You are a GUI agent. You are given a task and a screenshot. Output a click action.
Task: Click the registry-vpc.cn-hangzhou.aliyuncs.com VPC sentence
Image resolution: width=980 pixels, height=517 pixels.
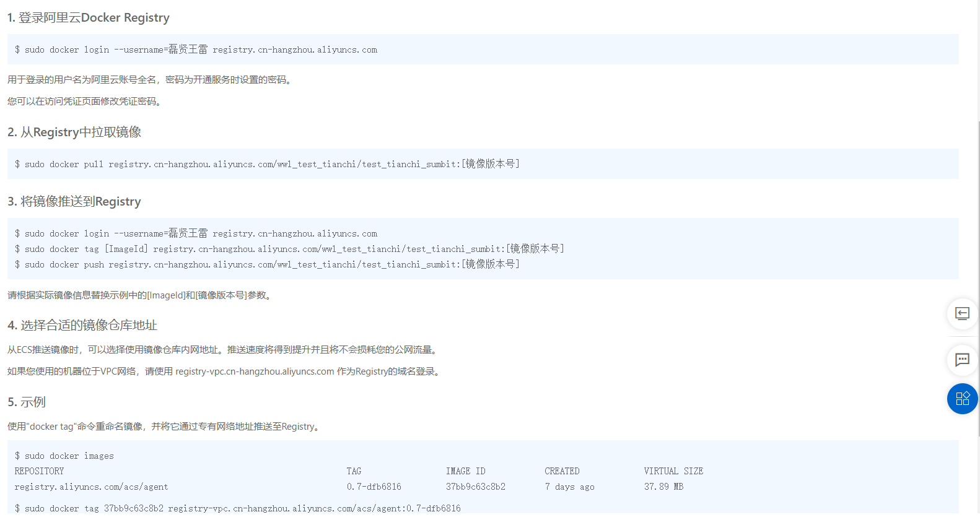click(x=225, y=371)
